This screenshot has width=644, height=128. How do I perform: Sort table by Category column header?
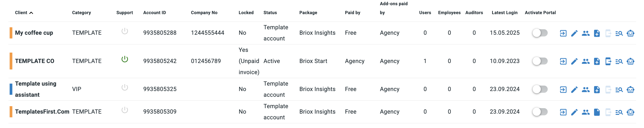coord(81,13)
